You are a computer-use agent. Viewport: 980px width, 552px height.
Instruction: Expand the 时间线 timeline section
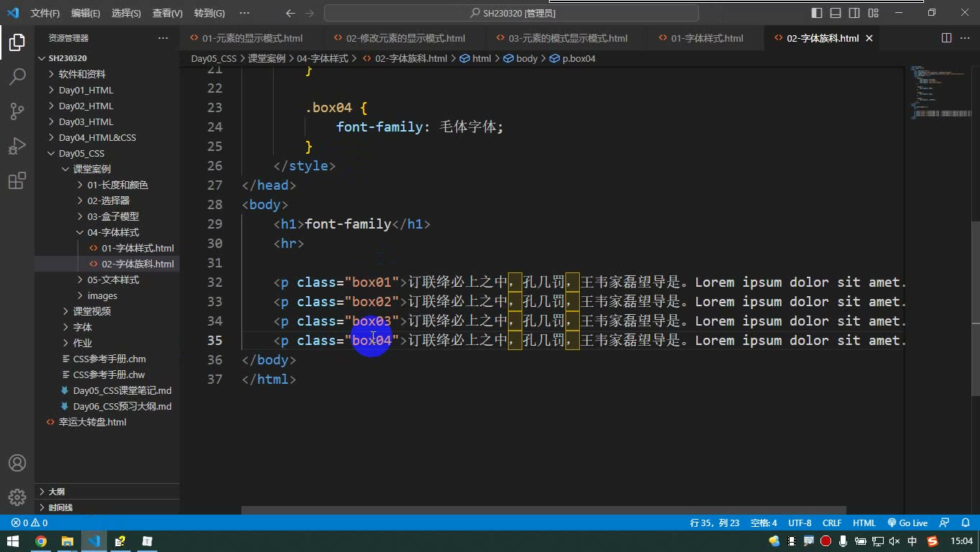107,507
